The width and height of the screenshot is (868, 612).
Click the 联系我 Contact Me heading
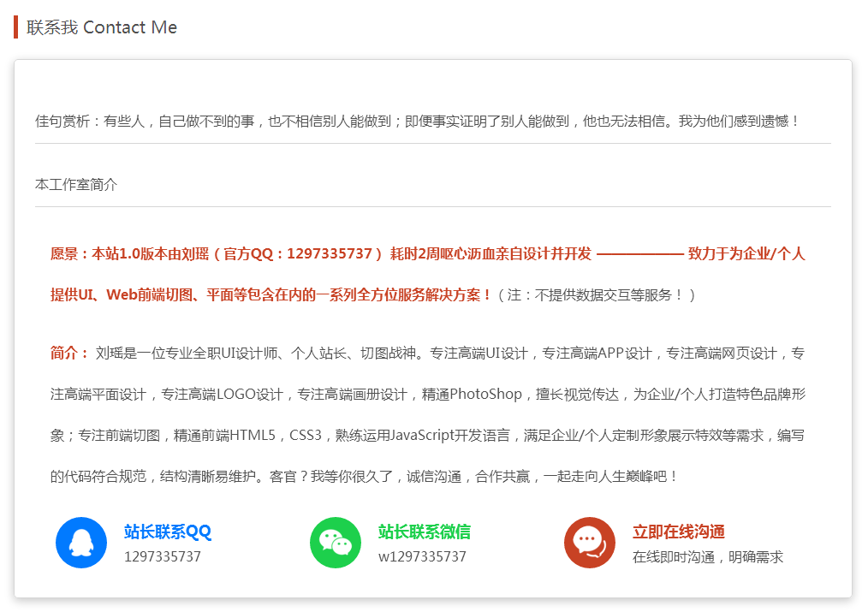coord(102,27)
